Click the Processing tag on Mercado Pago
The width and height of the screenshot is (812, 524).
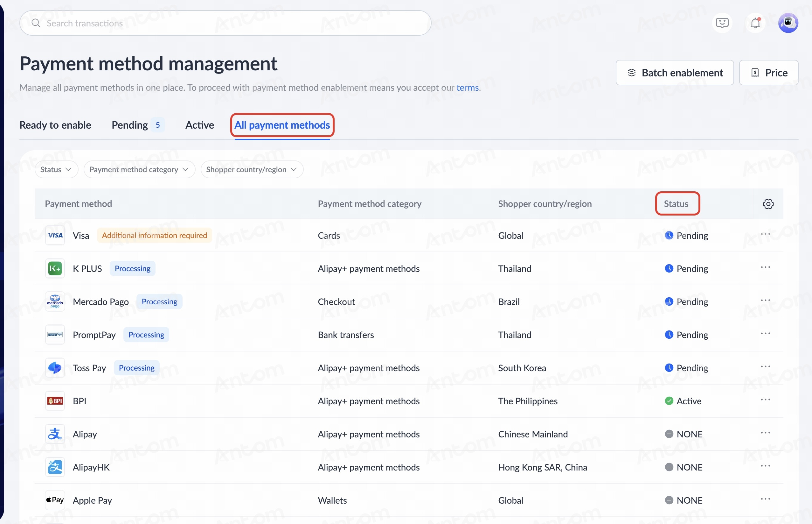(159, 301)
